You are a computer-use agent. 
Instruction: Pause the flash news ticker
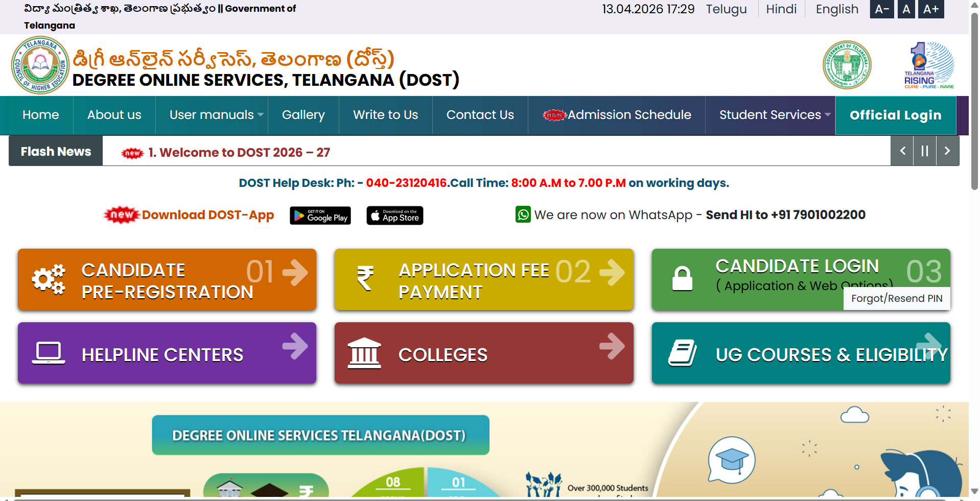coord(924,151)
